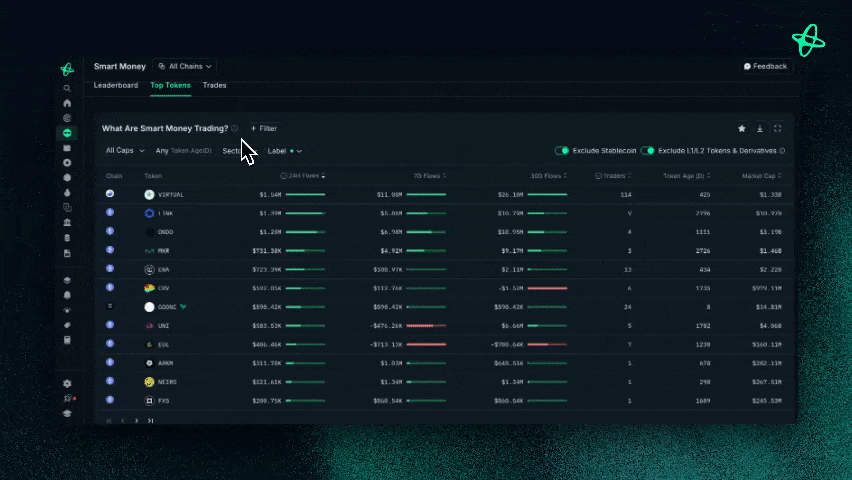
Task: Download table data with the download icon
Action: point(760,128)
